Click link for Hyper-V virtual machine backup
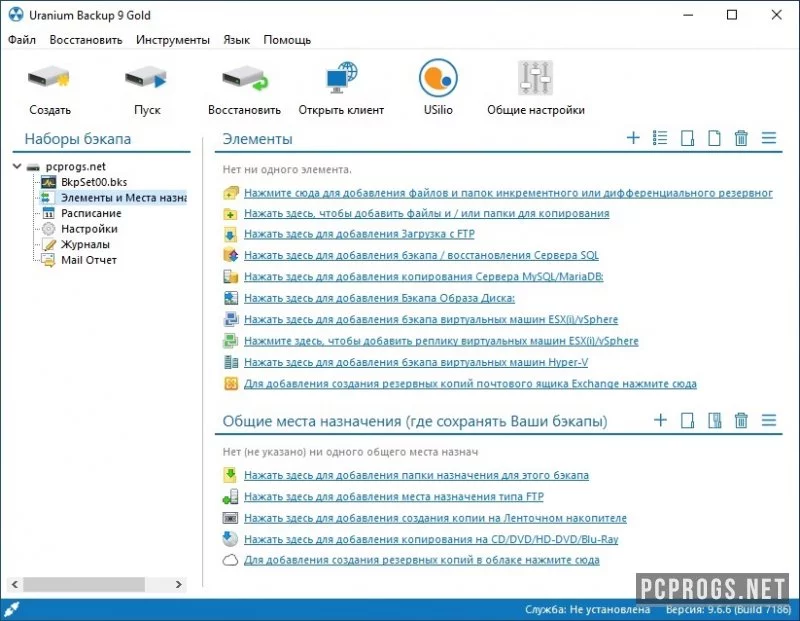 click(x=416, y=362)
